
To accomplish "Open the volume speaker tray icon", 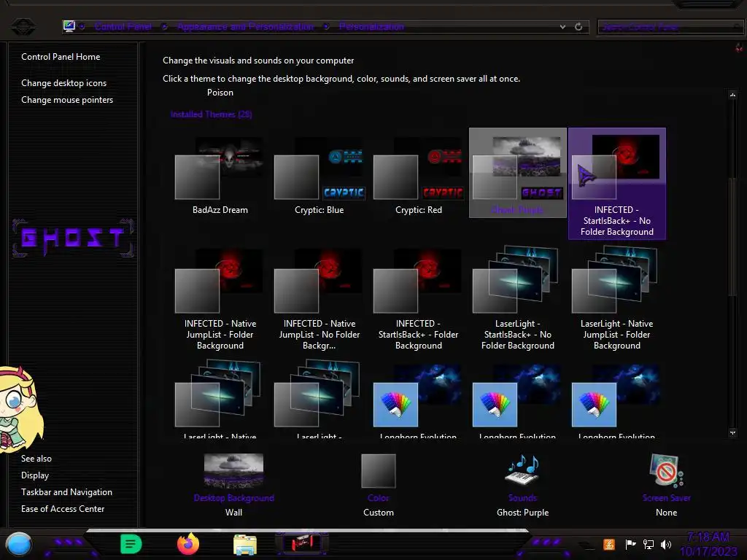I will pos(666,544).
